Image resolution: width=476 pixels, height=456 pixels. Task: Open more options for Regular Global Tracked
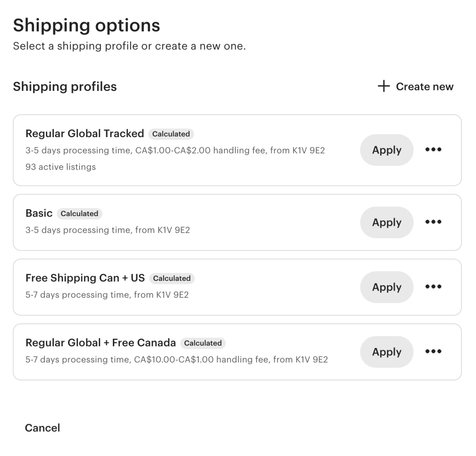point(433,150)
